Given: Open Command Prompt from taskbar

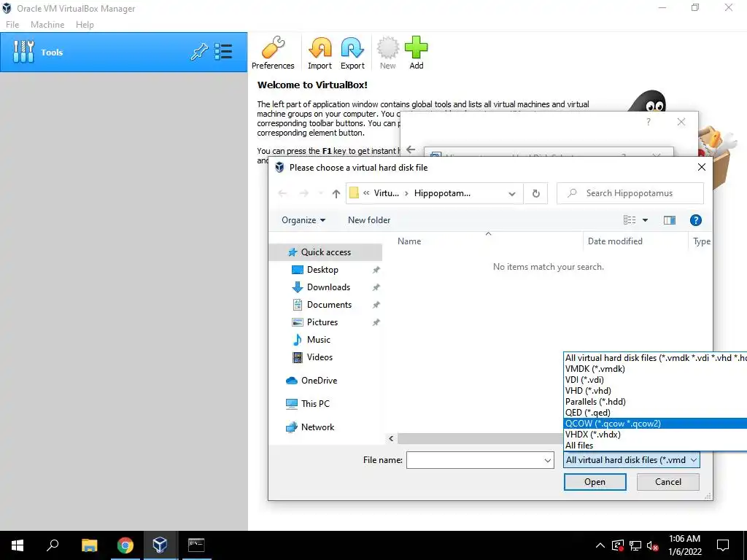Looking at the screenshot, I should (196, 545).
